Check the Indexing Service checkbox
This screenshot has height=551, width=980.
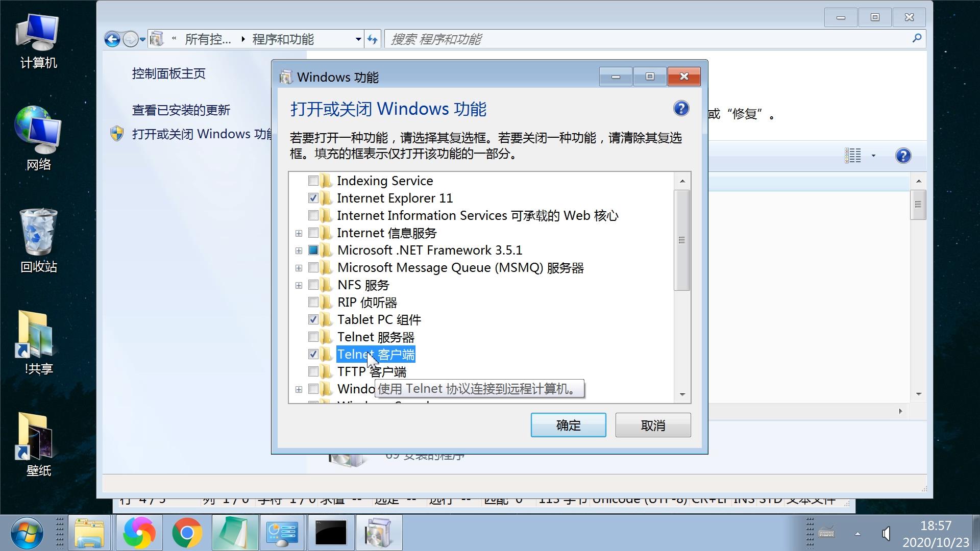313,181
